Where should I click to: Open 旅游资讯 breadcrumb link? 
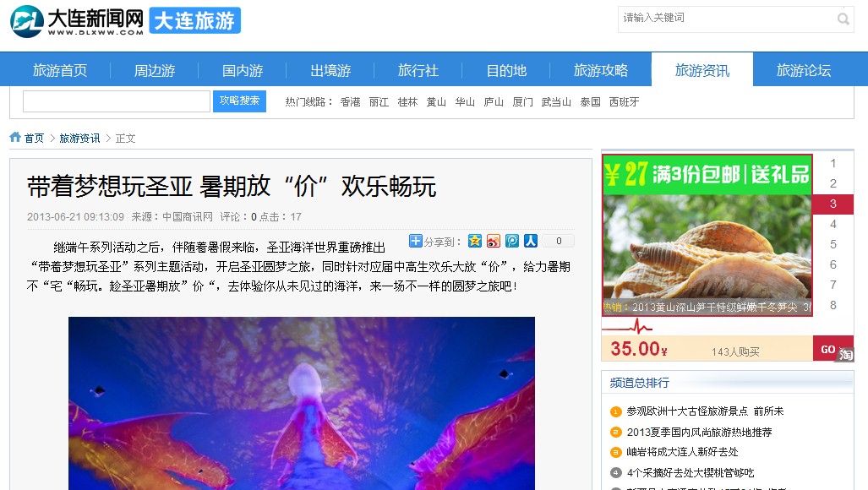[79, 139]
